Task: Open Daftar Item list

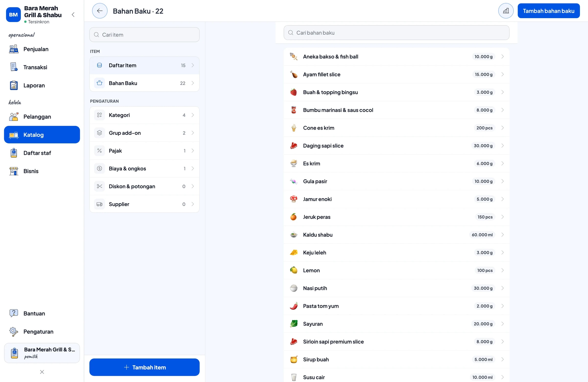Action: (x=145, y=65)
